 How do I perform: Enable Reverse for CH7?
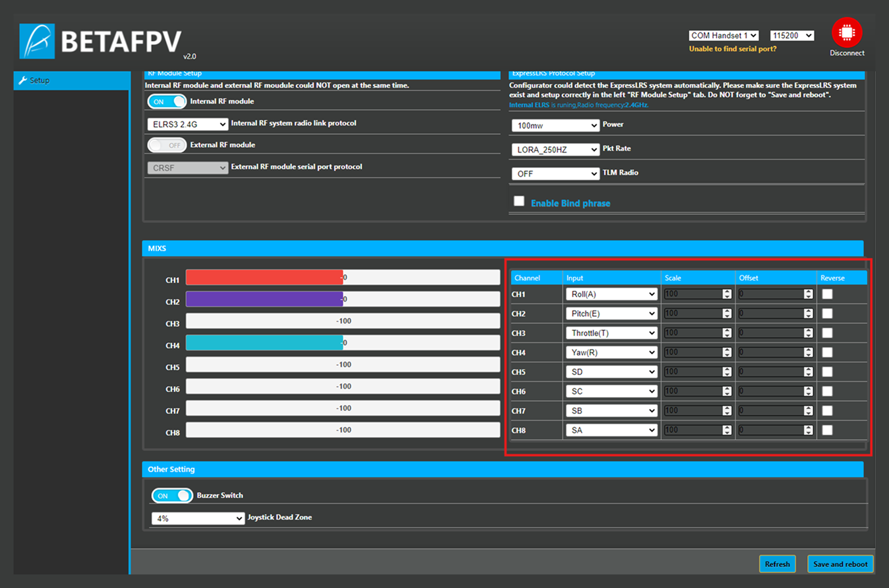[x=828, y=411]
